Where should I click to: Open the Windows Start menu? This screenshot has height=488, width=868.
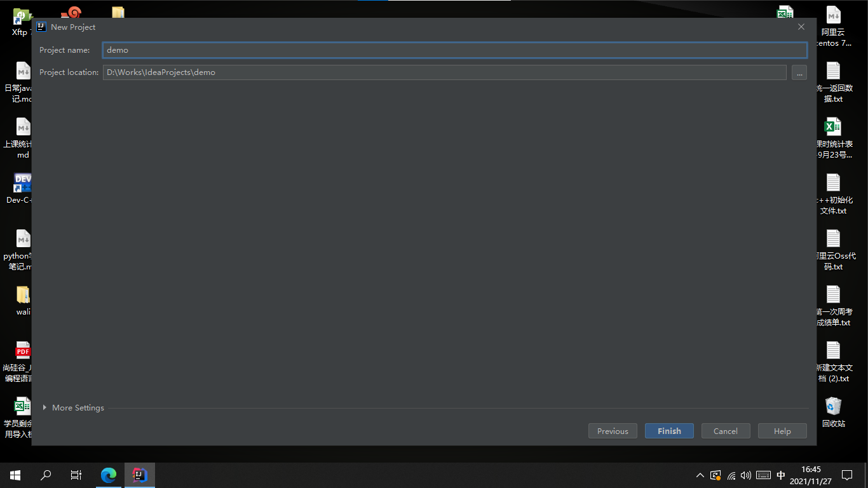pyautogui.click(x=15, y=475)
